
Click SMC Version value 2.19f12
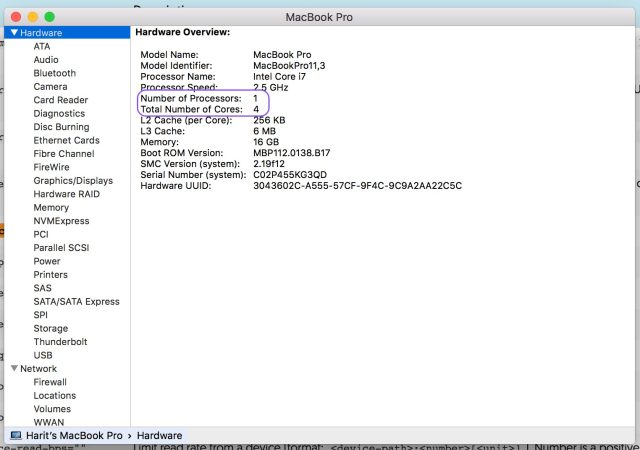269,164
